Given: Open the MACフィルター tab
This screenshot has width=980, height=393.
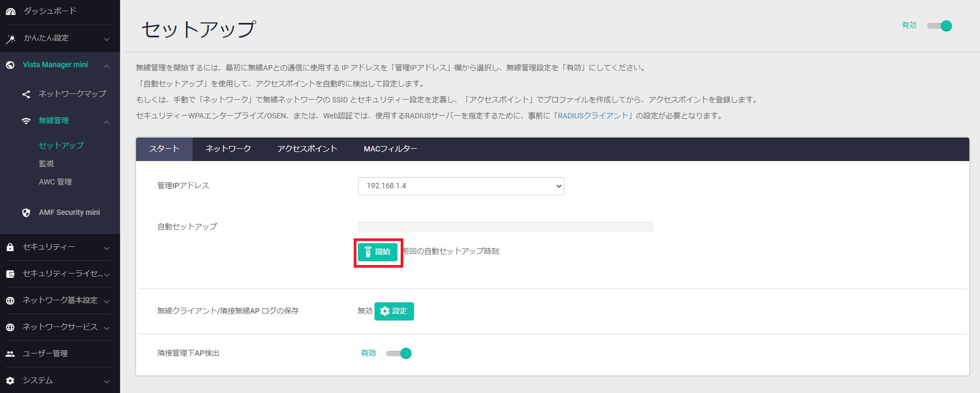Looking at the screenshot, I should (390, 149).
